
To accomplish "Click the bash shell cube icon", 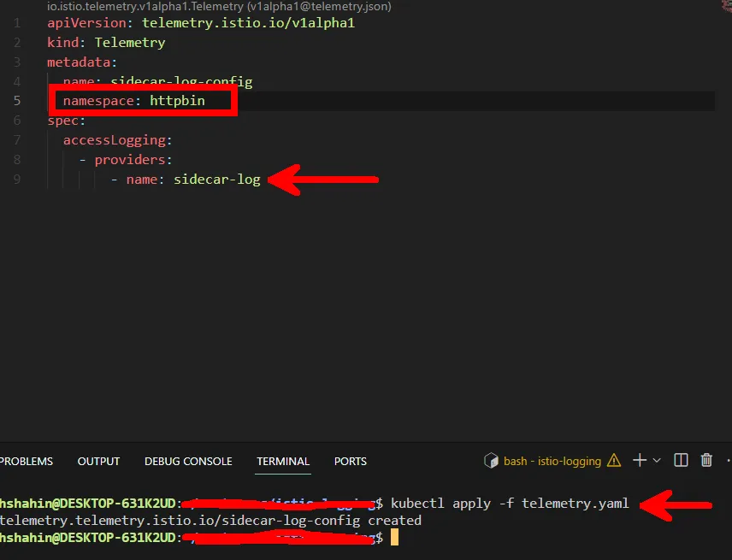I will [x=492, y=461].
